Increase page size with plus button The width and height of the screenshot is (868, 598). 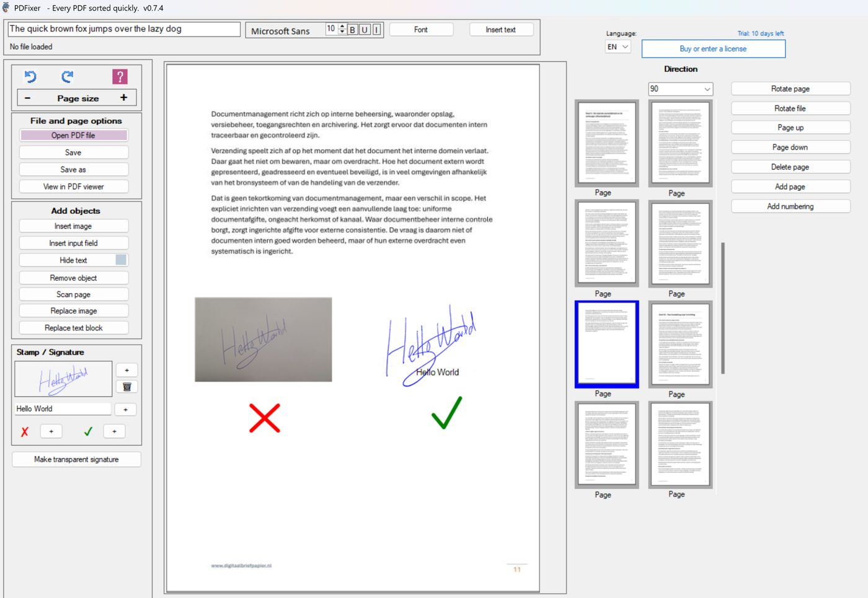pyautogui.click(x=123, y=98)
